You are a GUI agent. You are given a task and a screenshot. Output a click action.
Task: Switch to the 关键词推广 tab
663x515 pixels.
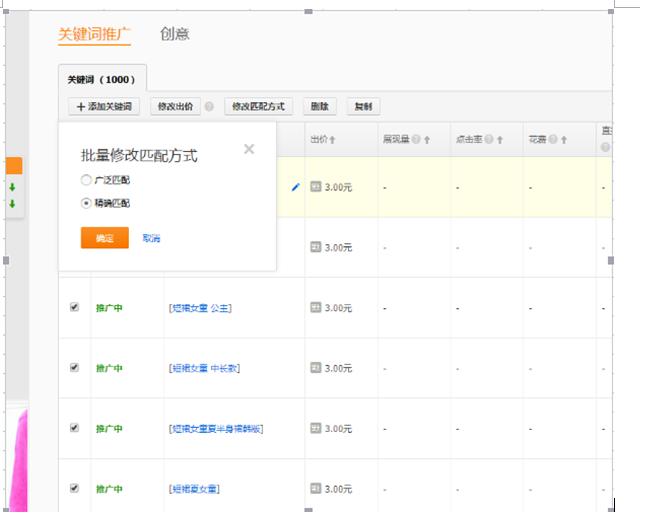pyautogui.click(x=94, y=34)
